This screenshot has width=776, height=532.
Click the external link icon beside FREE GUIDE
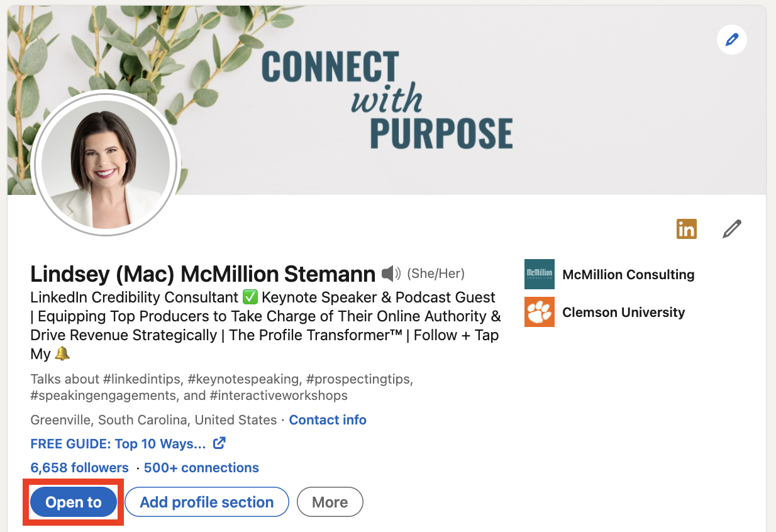[219, 443]
